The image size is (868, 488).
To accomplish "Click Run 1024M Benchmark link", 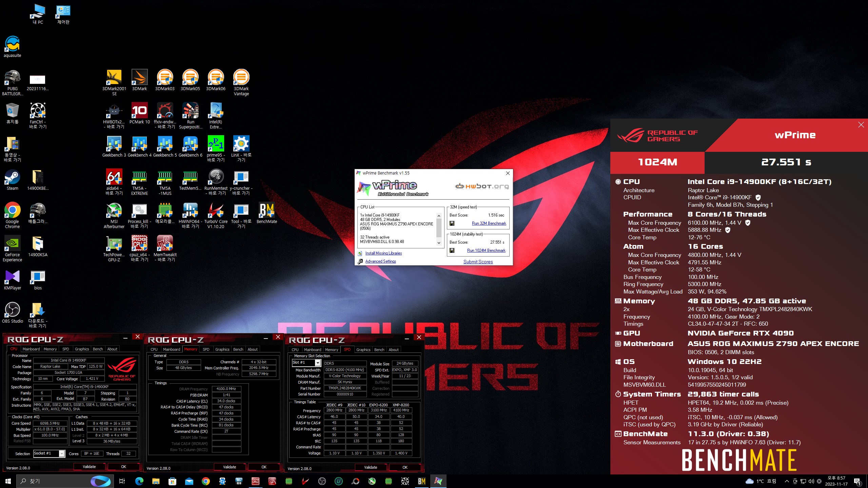I will [x=486, y=250].
